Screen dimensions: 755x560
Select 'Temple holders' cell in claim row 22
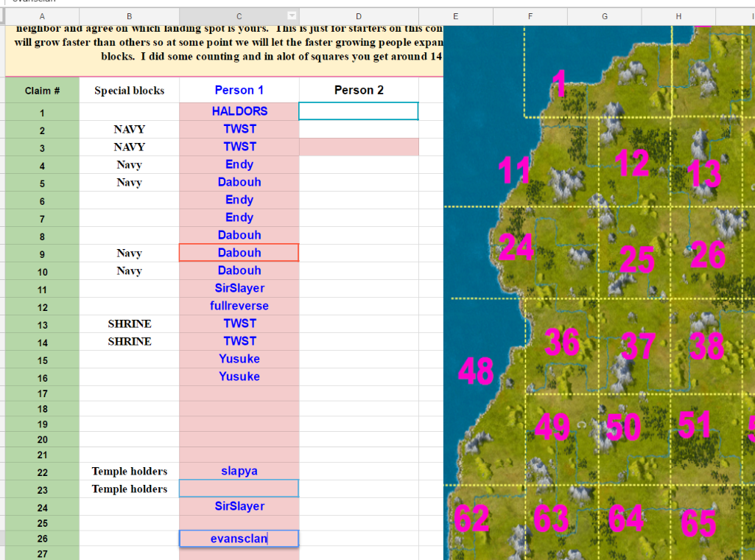pos(129,471)
